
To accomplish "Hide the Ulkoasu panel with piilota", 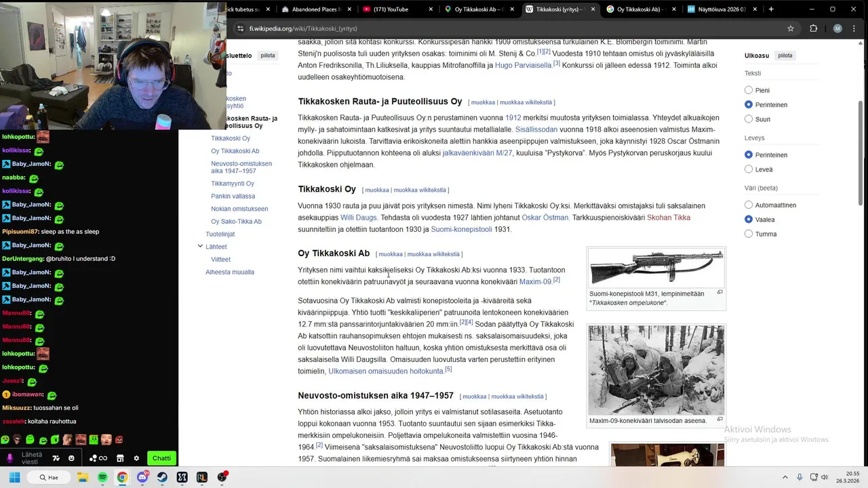I will coord(785,56).
